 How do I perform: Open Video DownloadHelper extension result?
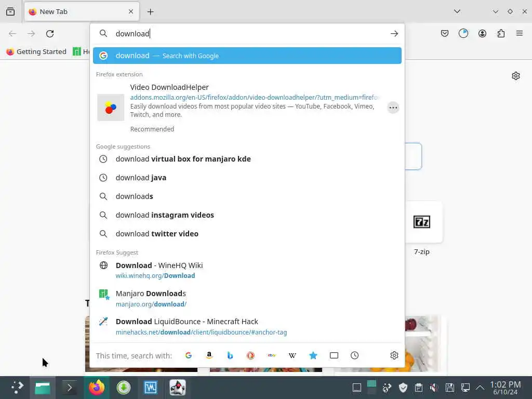point(237,107)
